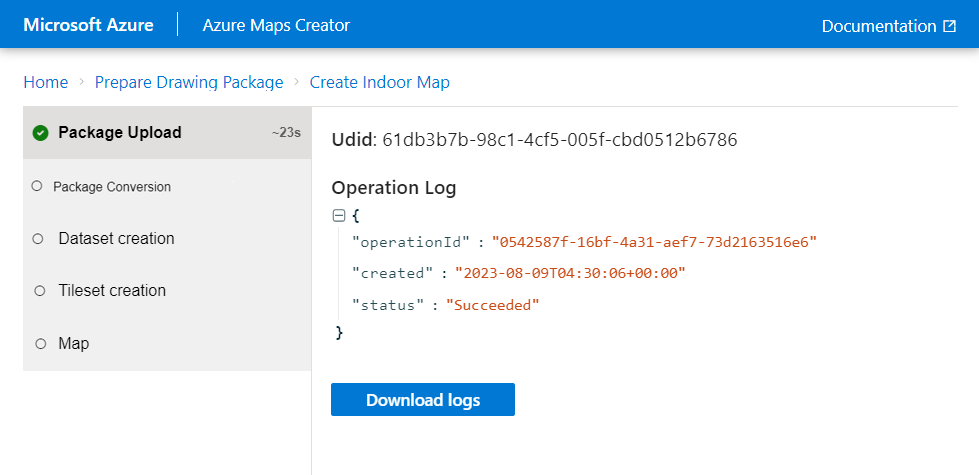
Task: Select the Package Upload step
Action: click(167, 132)
